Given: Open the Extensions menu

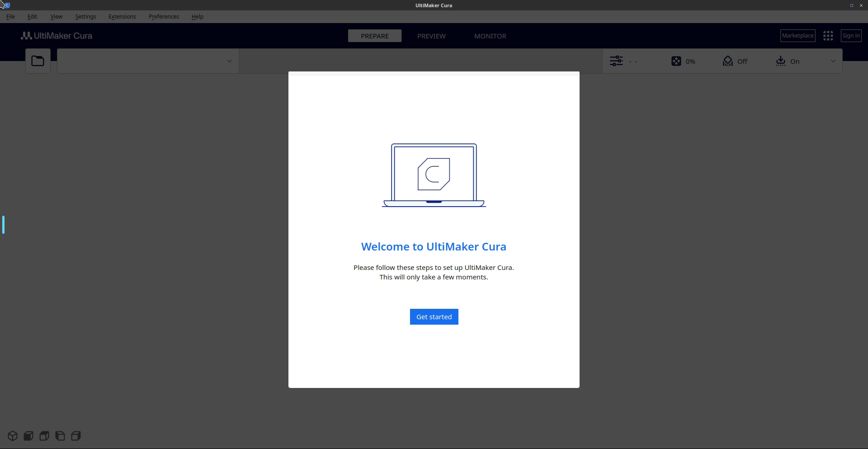Looking at the screenshot, I should click(x=122, y=17).
